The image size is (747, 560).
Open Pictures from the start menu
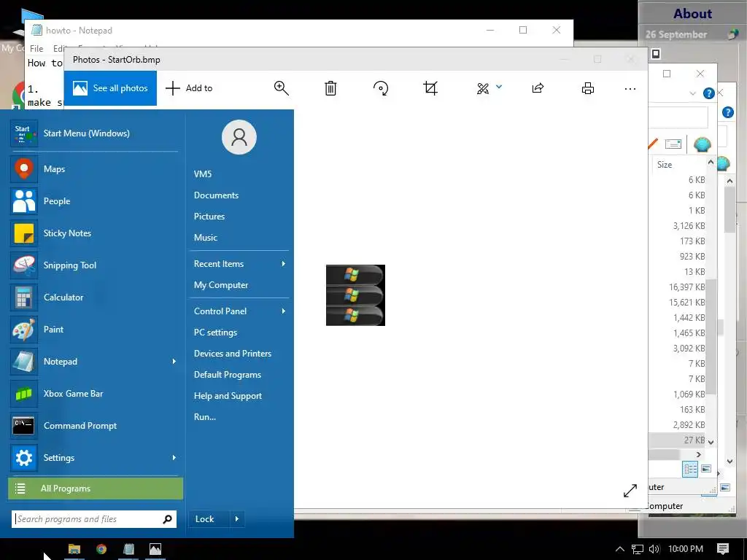pyautogui.click(x=209, y=216)
